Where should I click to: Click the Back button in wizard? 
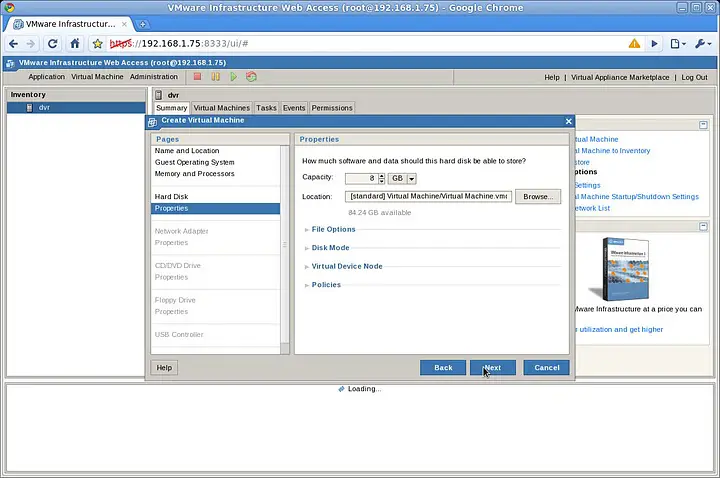pyautogui.click(x=443, y=368)
